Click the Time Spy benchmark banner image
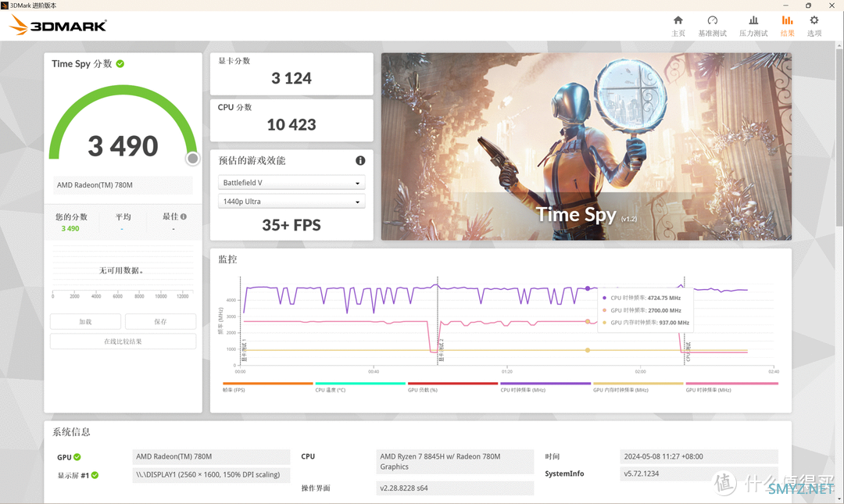 click(x=586, y=146)
